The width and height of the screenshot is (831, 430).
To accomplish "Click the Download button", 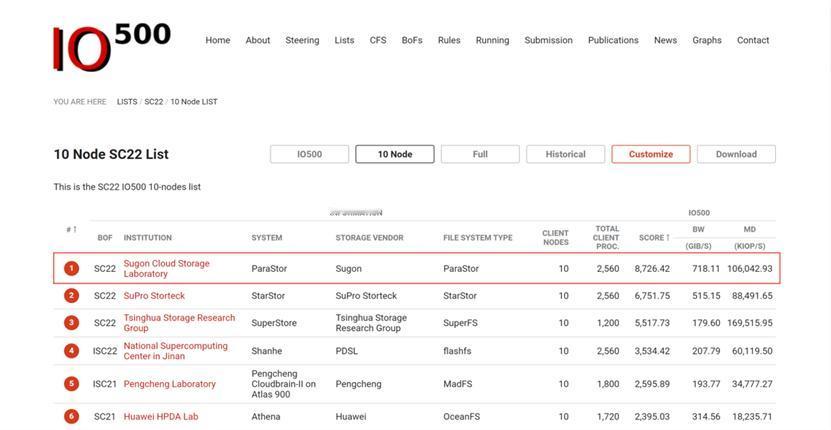I will (736, 154).
